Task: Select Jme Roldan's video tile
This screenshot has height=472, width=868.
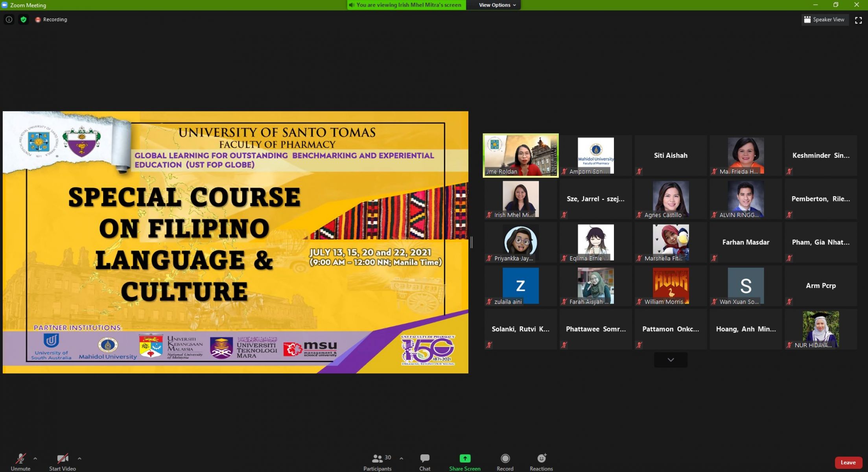Action: [x=521, y=155]
